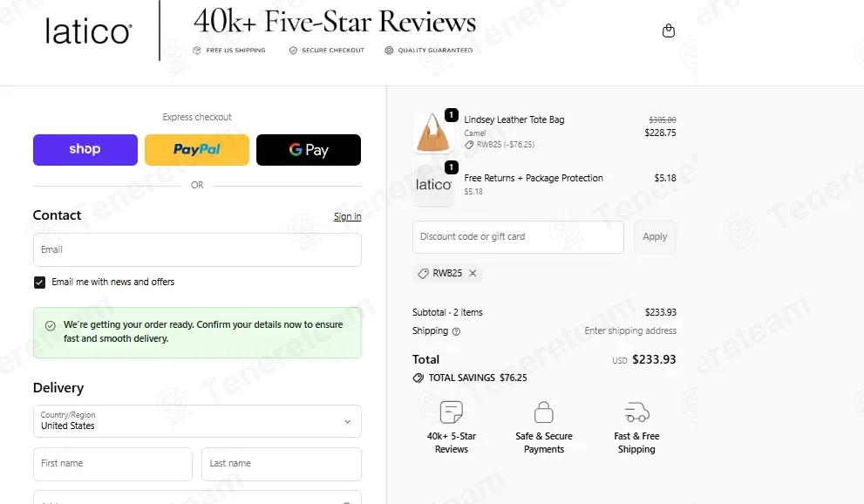Click the Lindsey Leather Tote Bag thumbnail
Viewport: 864px width, 504px height.
tap(433, 133)
